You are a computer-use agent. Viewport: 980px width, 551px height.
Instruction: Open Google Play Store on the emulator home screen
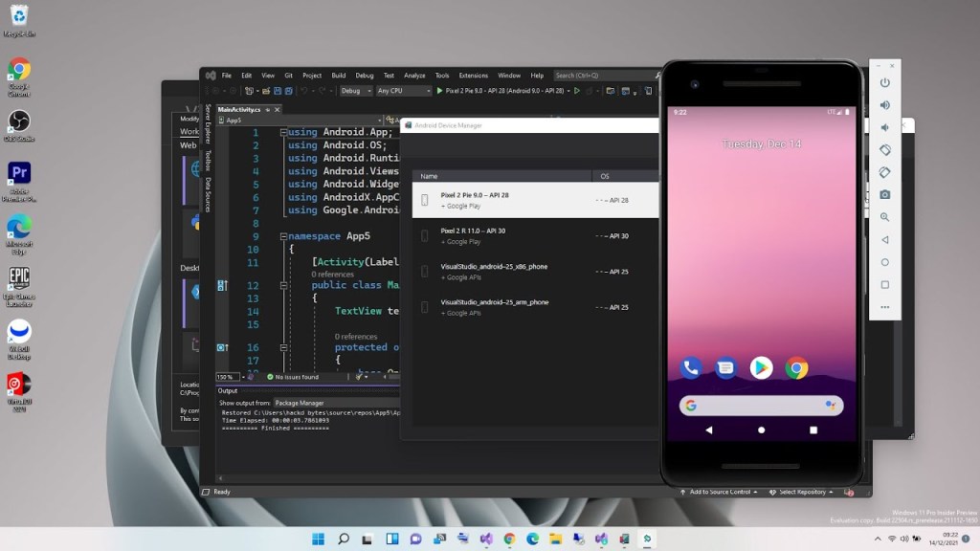coord(761,366)
